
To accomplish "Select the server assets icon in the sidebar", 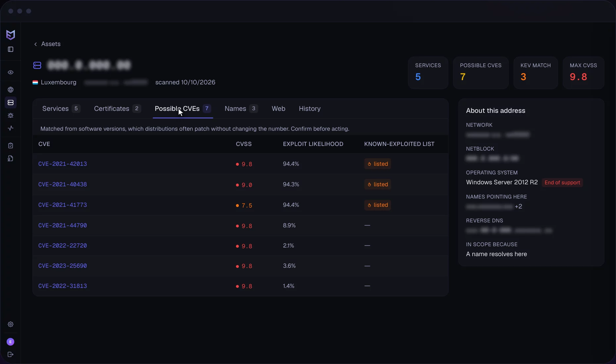I will (x=11, y=103).
